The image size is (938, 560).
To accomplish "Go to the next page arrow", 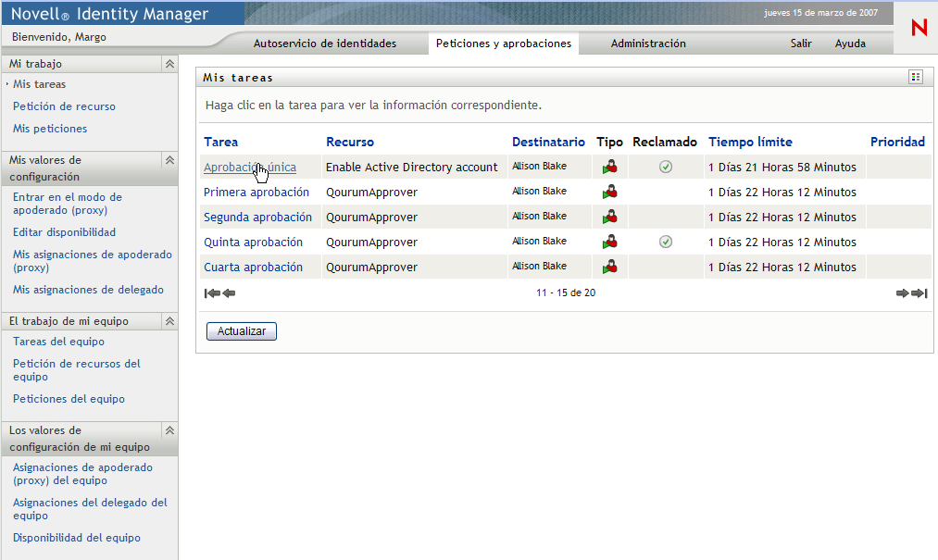I will pyautogui.click(x=903, y=292).
